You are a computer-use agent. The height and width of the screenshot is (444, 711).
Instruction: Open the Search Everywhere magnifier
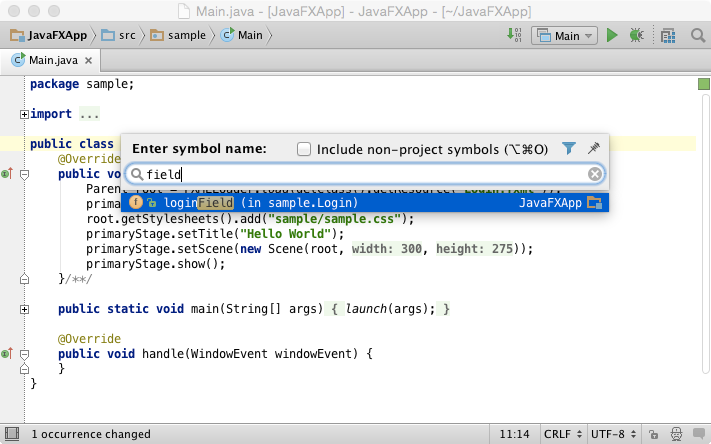pyautogui.click(x=698, y=35)
